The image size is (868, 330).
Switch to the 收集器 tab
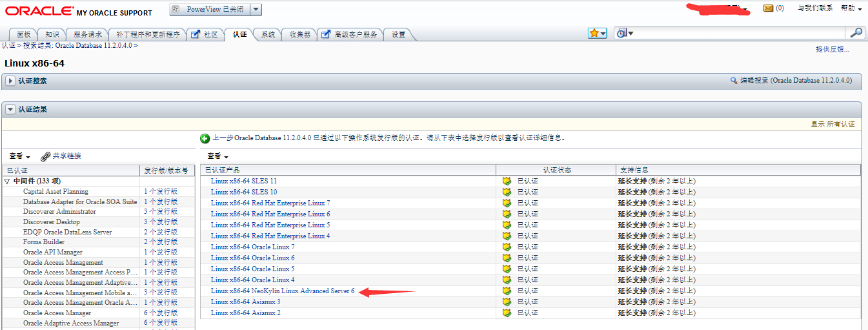[299, 34]
